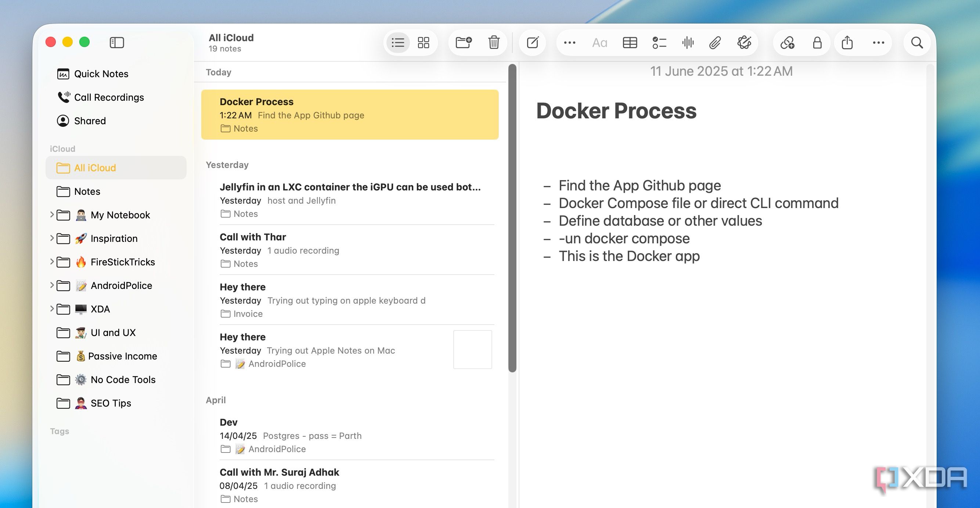Select the Docker Process note
The width and height of the screenshot is (980, 508).
click(350, 115)
